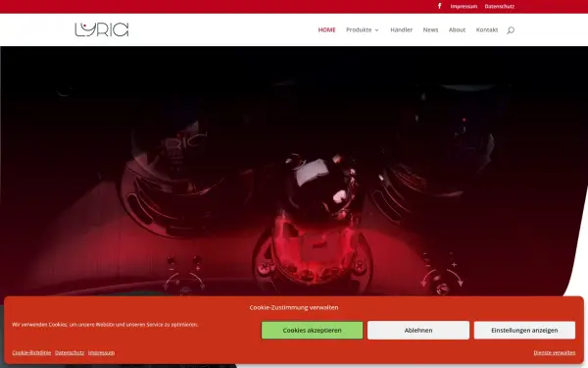Image resolution: width=588 pixels, height=368 pixels.
Task: Open the About menu item
Action: [457, 29]
